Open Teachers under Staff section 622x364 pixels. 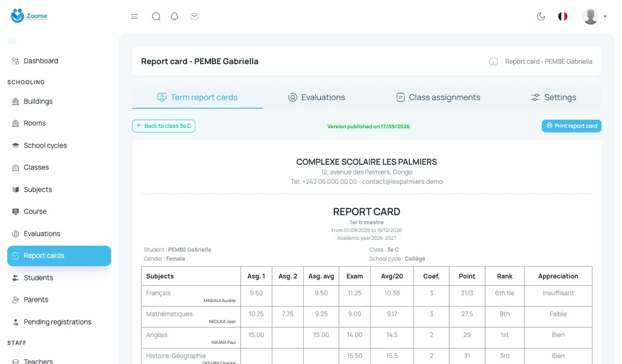point(59,361)
